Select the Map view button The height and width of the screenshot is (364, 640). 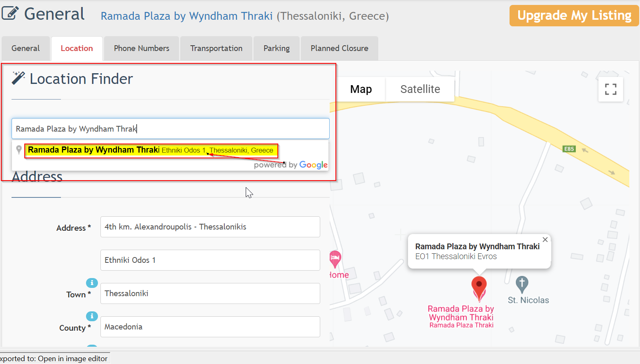point(361,89)
